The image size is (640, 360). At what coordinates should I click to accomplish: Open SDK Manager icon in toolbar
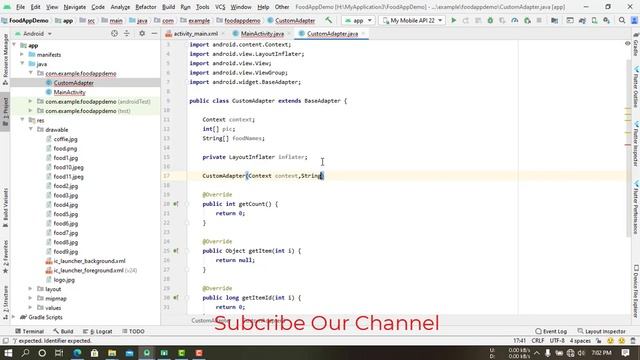pyautogui.click(x=607, y=20)
